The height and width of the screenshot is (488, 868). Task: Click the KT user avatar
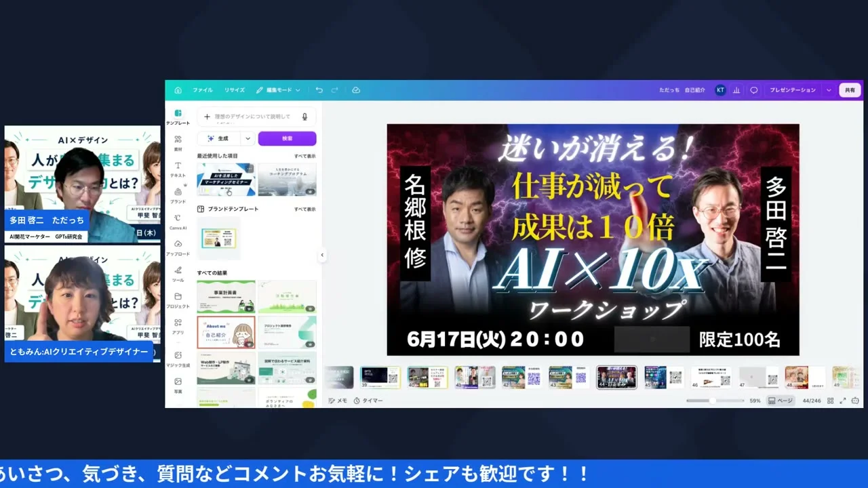coord(720,90)
